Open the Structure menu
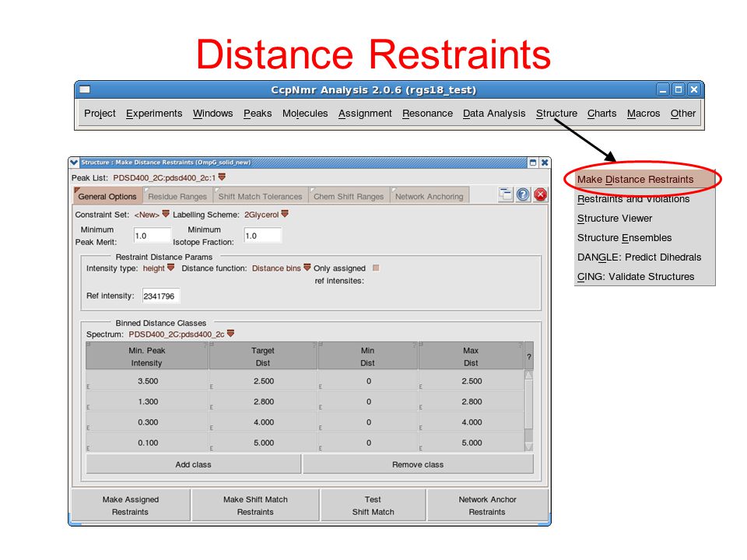 point(556,114)
